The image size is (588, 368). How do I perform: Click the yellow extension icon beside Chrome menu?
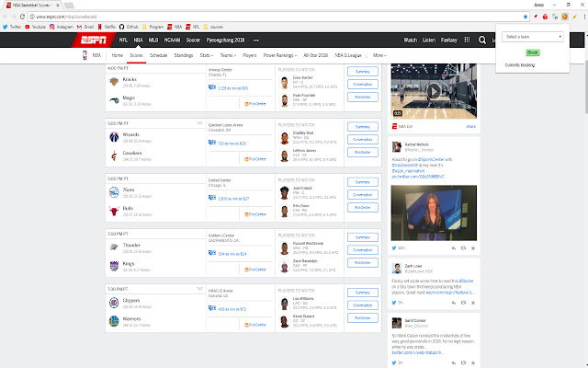tap(574, 17)
